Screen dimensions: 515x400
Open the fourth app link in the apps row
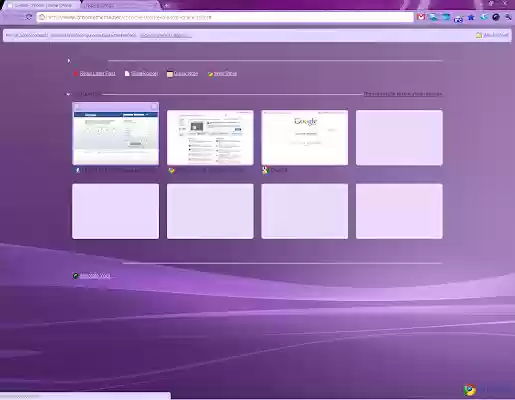pyautogui.click(x=222, y=73)
